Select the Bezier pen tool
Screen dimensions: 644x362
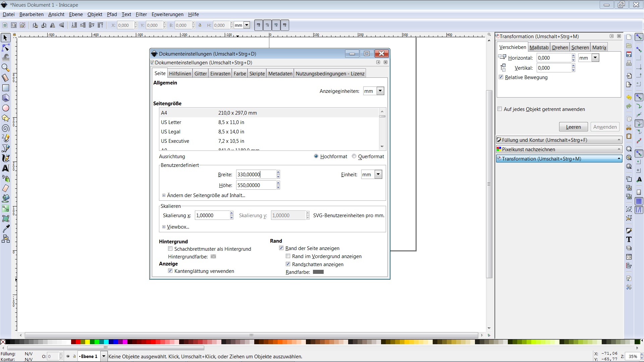click(x=5, y=148)
